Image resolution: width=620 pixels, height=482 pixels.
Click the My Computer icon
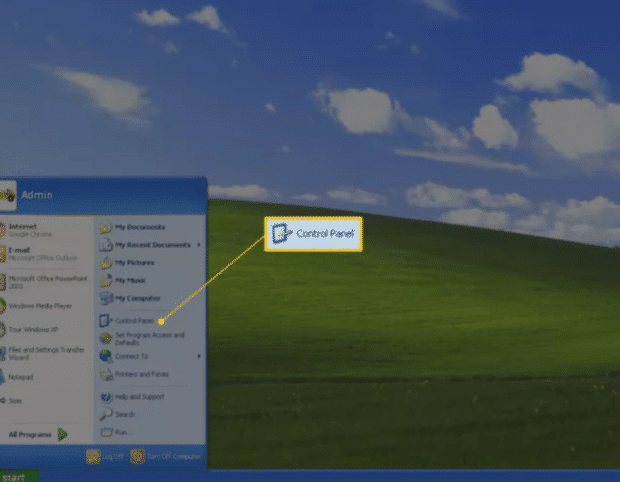(x=106, y=298)
